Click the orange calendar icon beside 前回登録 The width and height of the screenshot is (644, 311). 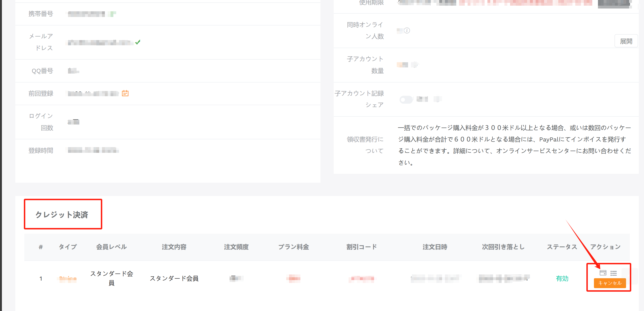coord(125,93)
